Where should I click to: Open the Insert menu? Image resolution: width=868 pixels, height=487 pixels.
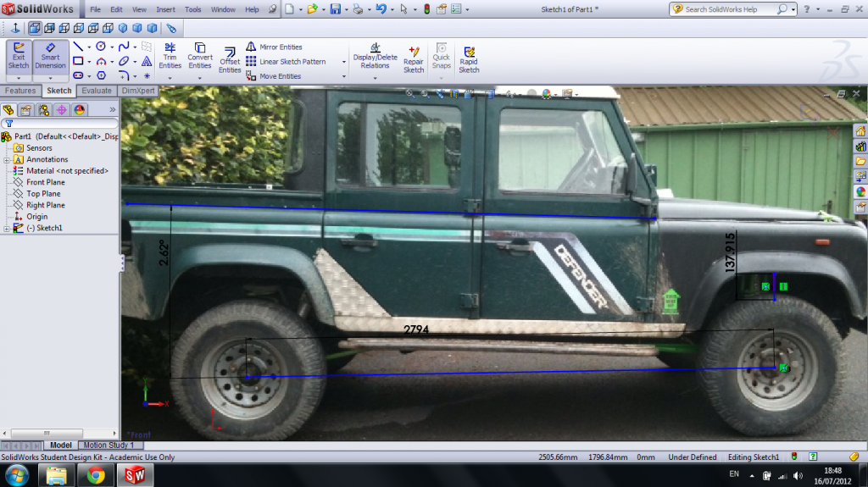(x=165, y=9)
